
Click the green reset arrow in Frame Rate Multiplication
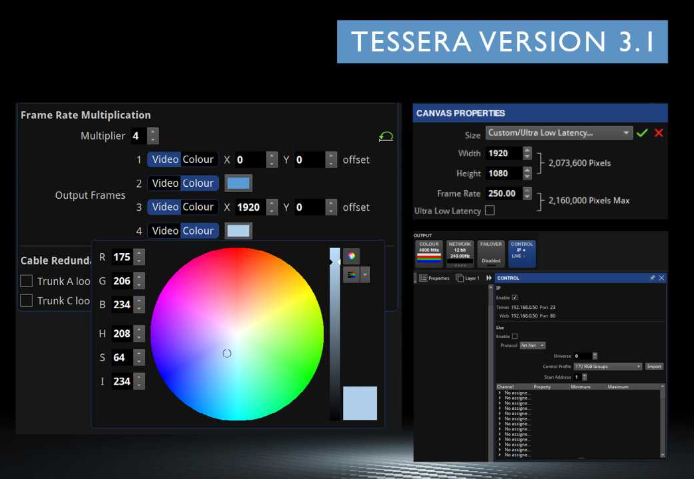386,136
